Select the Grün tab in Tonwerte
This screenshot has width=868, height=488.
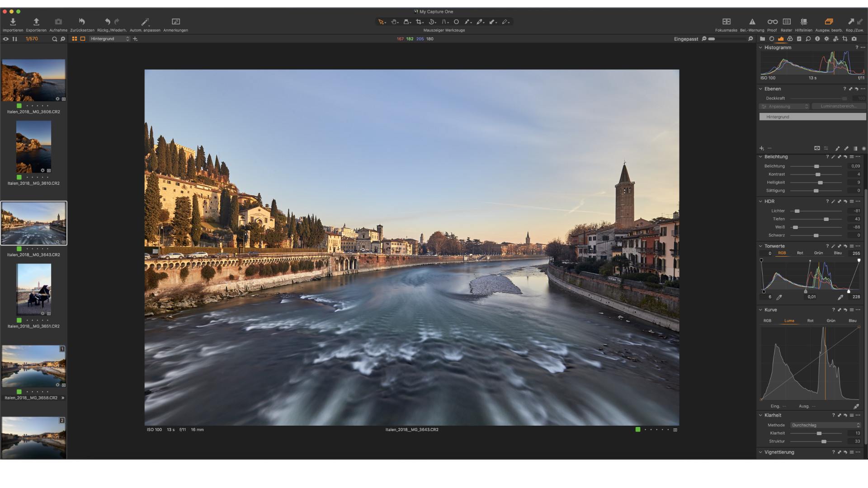[x=818, y=253]
